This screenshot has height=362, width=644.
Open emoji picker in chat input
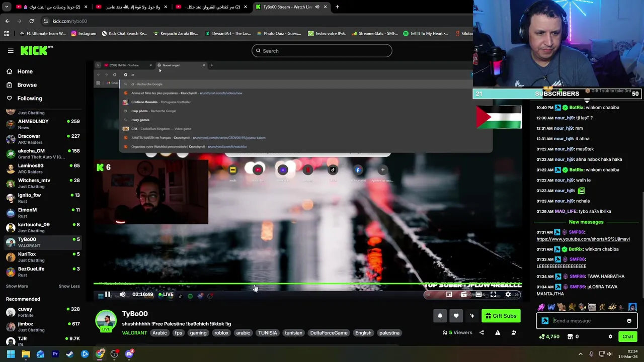tap(629, 321)
